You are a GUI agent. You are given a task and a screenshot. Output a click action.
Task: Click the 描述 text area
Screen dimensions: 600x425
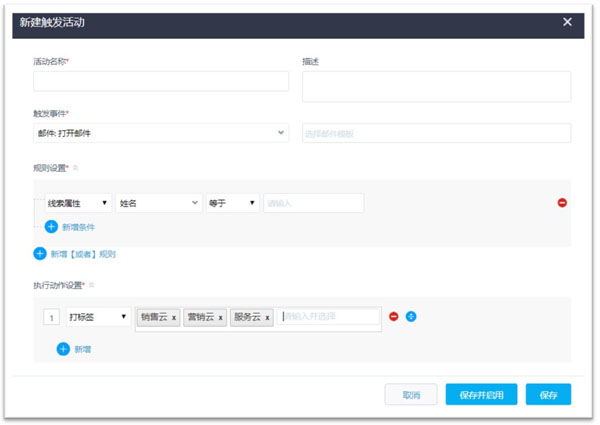pos(436,86)
